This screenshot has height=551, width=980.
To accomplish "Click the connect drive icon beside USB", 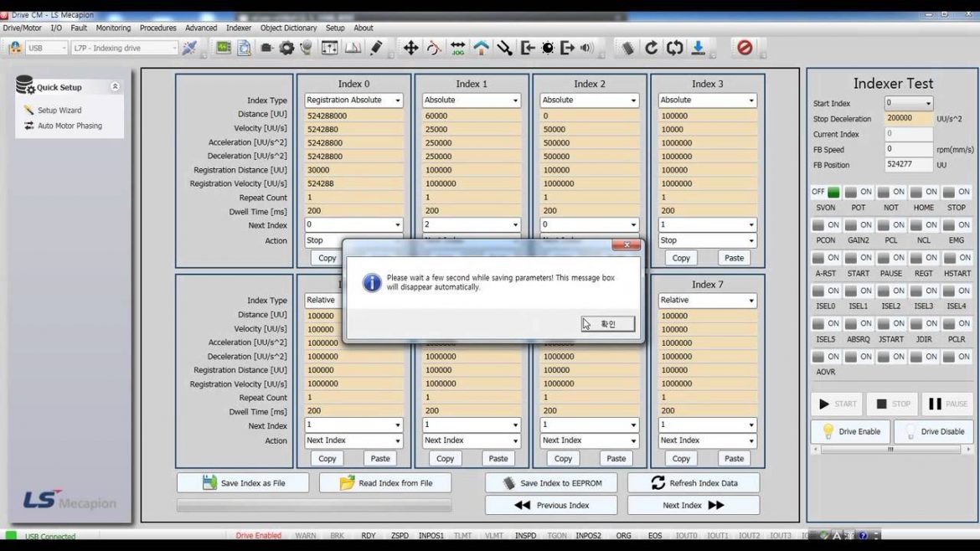I will pos(15,48).
